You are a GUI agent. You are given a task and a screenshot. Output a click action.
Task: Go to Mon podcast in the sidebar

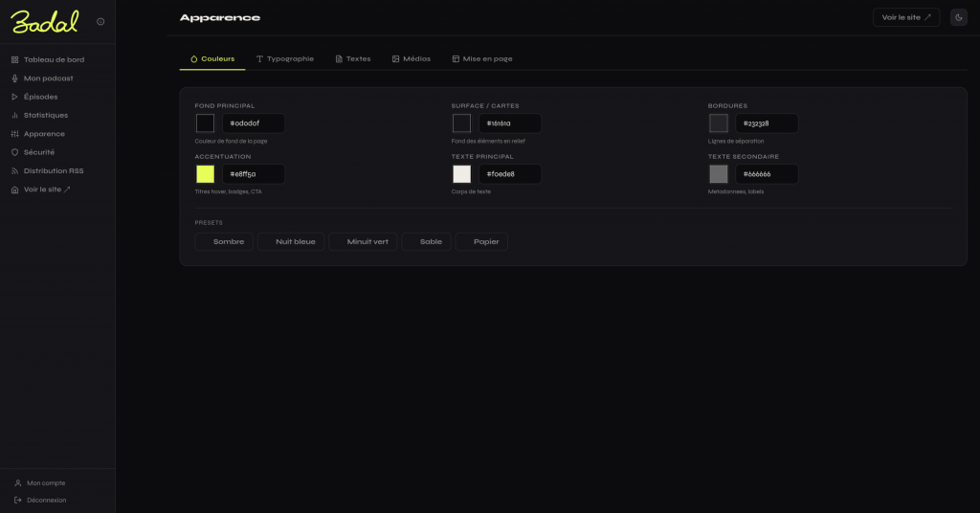click(48, 78)
